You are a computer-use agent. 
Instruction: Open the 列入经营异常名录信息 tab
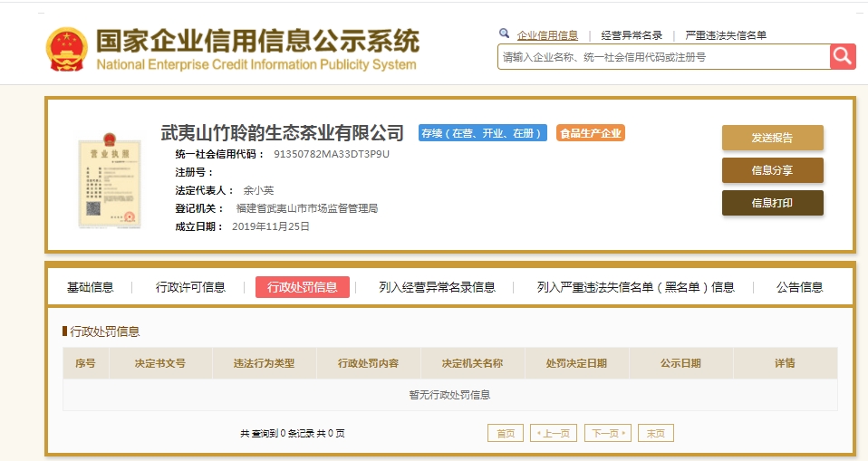pyautogui.click(x=438, y=287)
